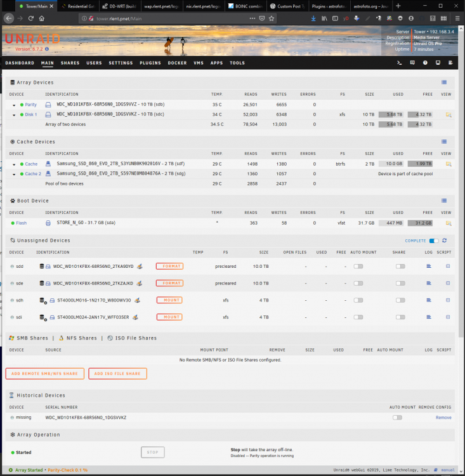Open script icon for sdh
Viewport: 465px width, 476px height.
448,300
